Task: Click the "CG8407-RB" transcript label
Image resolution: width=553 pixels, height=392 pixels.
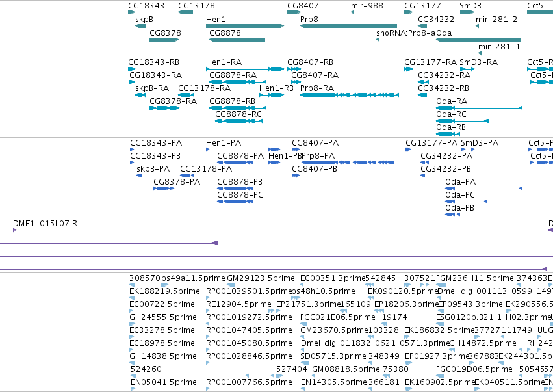Action: click(x=311, y=62)
